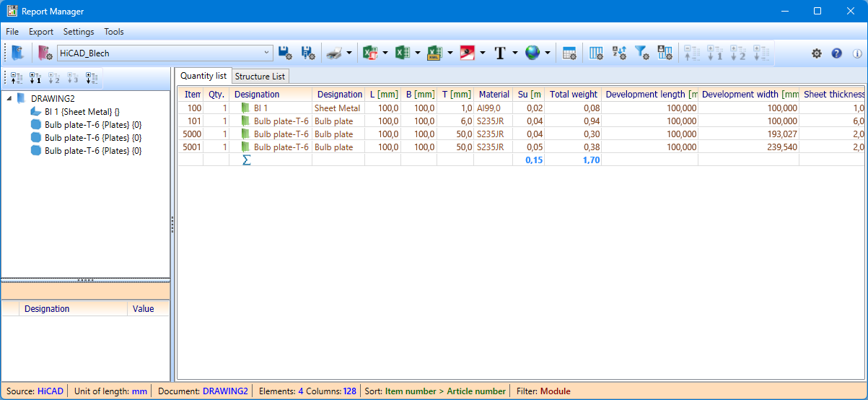Viewport: 868px width, 400px height.
Task: Click the save report configuration disk icon
Action: coord(284,53)
